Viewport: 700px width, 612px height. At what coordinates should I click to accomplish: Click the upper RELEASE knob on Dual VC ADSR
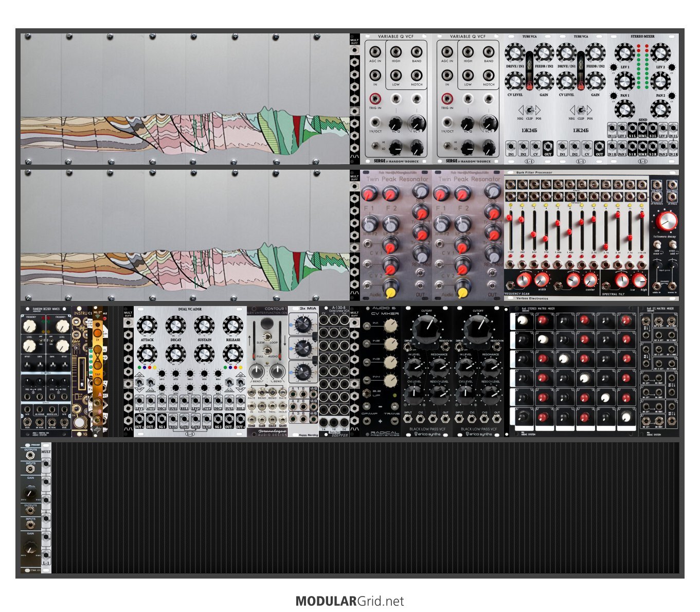(x=232, y=326)
